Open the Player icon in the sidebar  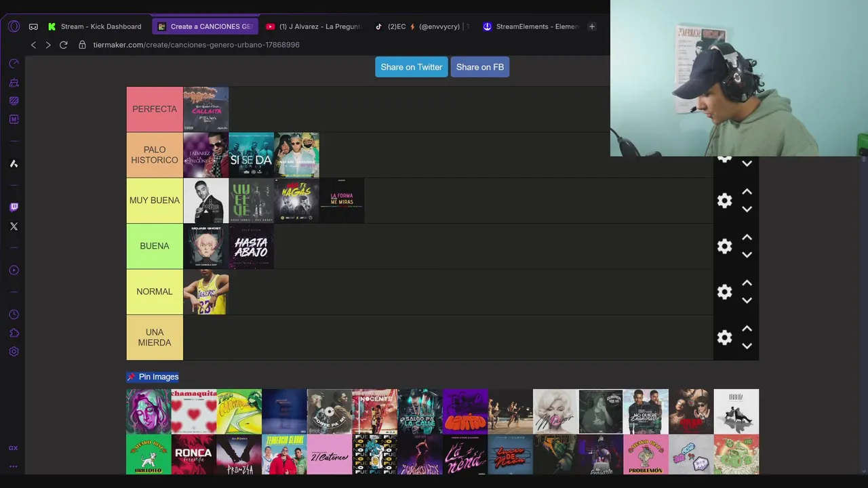pyautogui.click(x=14, y=270)
